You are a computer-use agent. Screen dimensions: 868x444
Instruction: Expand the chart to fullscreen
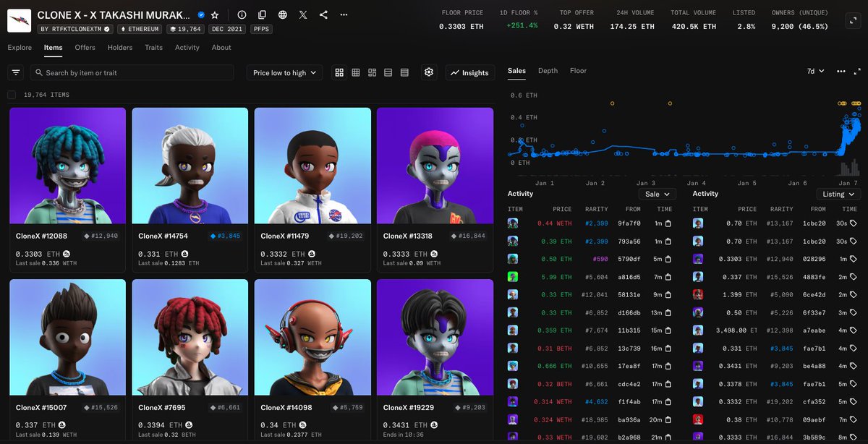856,71
